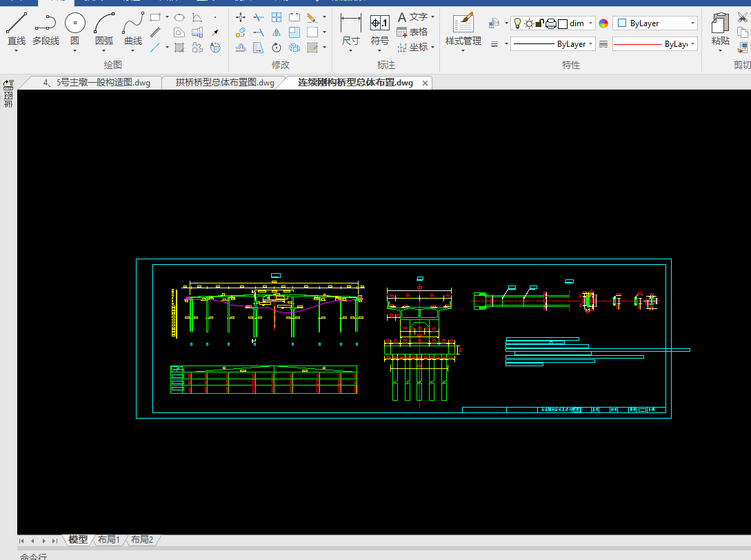Open the ByLayer color dropdown
This screenshot has width=751, height=560.
tap(654, 23)
